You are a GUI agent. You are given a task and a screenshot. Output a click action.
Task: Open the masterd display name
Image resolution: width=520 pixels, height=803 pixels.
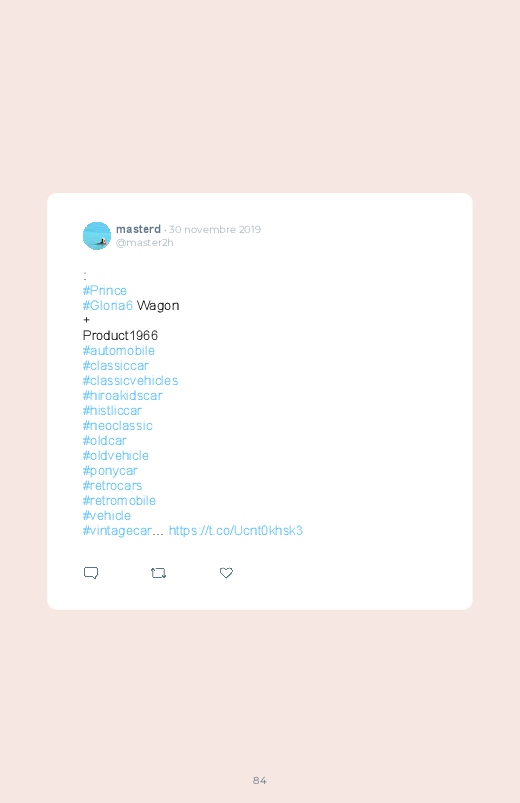tap(138, 229)
